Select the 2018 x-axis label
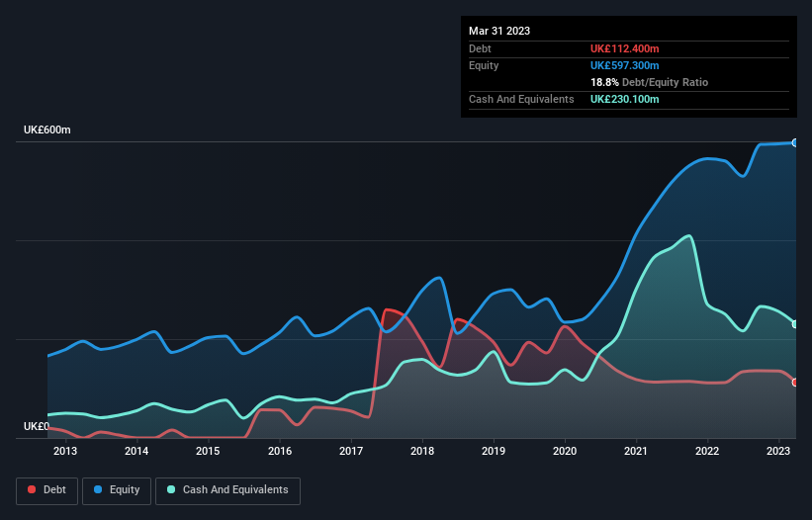Image resolution: width=812 pixels, height=520 pixels. [x=422, y=451]
